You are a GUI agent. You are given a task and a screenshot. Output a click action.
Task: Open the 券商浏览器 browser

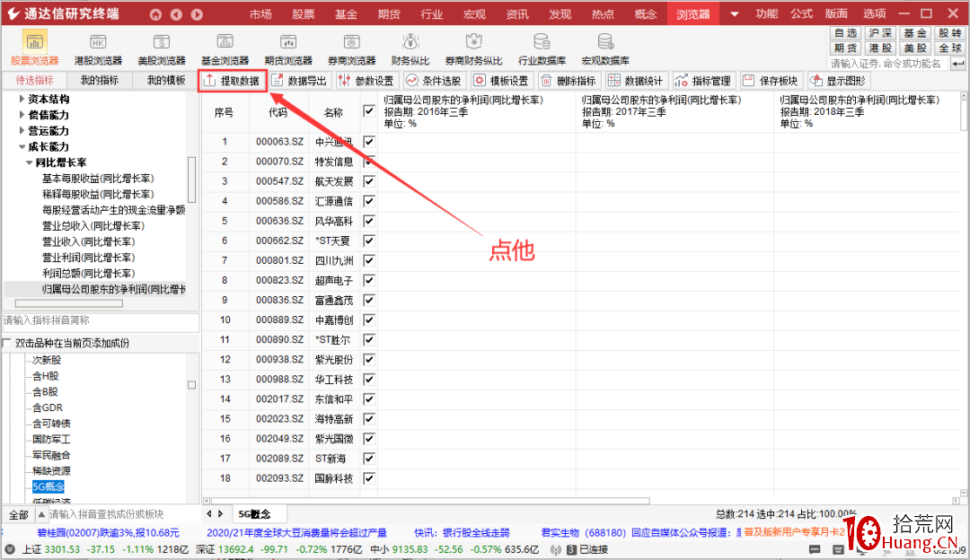351,48
